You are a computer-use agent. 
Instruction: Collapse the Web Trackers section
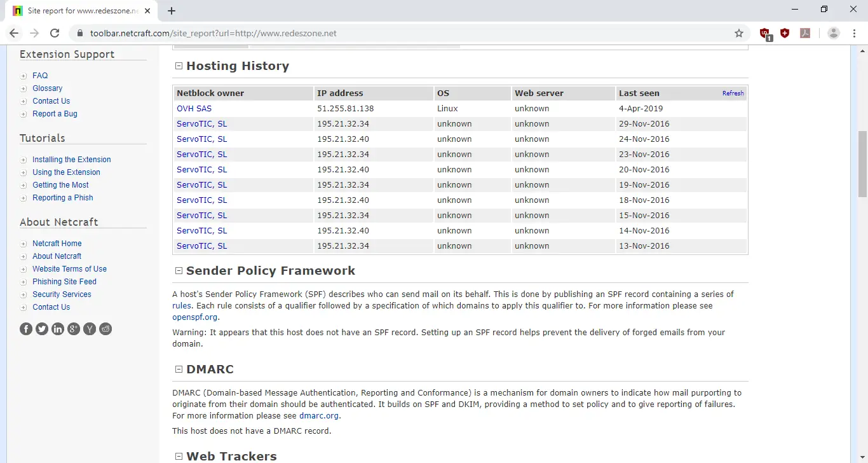click(x=179, y=457)
